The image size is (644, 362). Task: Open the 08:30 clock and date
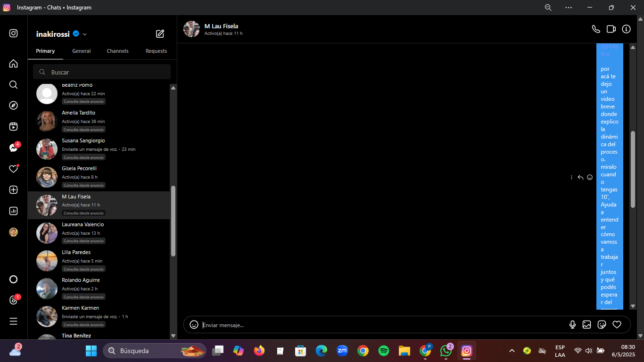click(624, 351)
